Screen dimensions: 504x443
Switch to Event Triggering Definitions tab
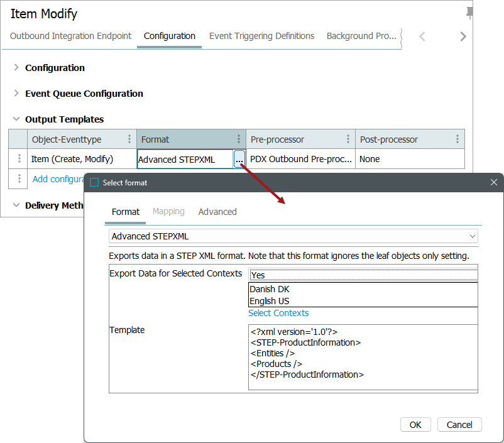pos(261,36)
